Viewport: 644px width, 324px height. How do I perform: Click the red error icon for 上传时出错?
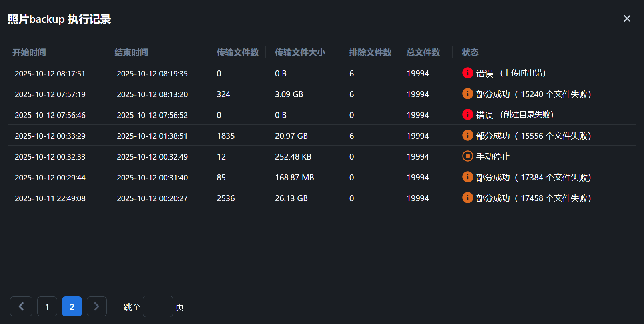(x=467, y=73)
